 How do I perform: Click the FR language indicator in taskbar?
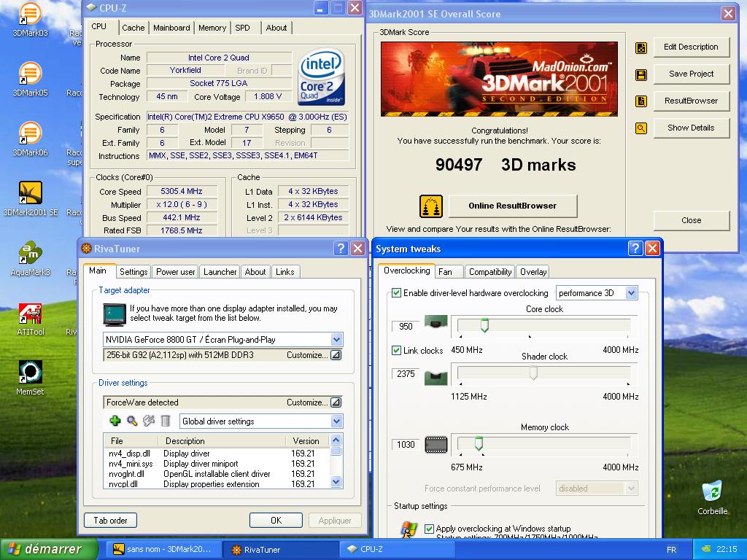(x=671, y=550)
